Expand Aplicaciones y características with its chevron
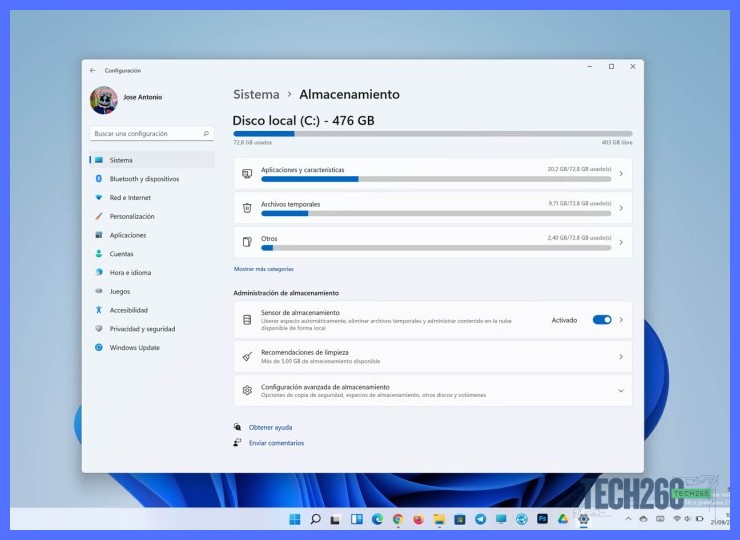The image size is (740, 540). (x=621, y=174)
